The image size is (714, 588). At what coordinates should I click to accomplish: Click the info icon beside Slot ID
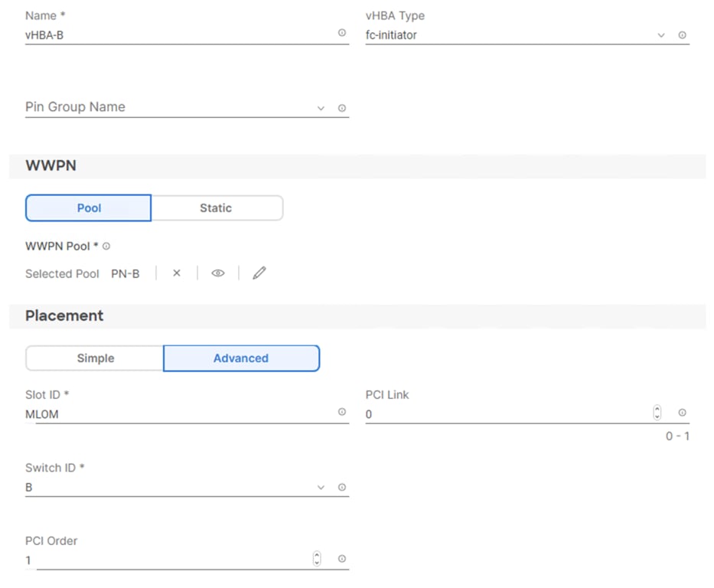click(x=341, y=412)
